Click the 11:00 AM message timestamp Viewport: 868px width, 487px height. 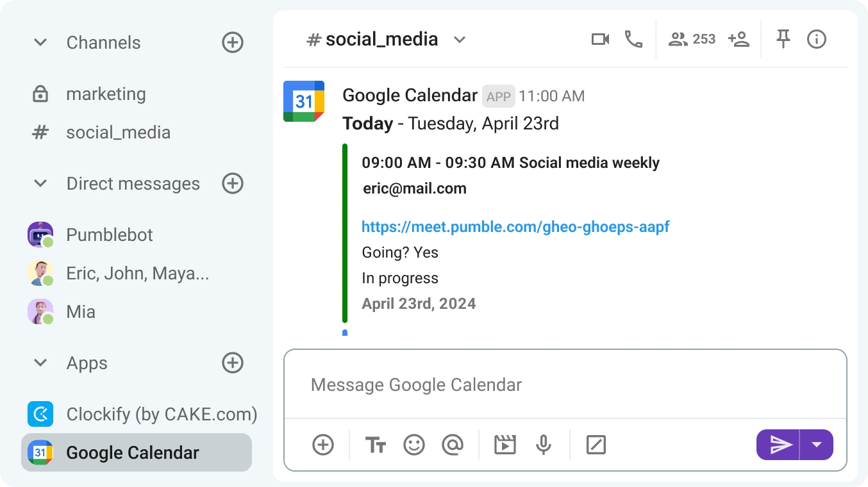(x=551, y=96)
